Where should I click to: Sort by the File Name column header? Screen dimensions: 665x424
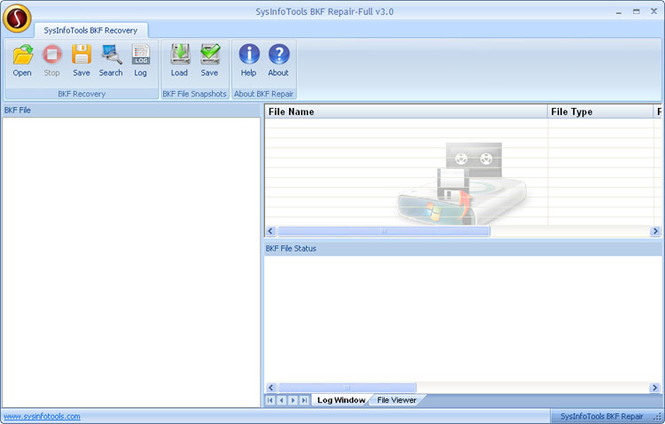[406, 112]
